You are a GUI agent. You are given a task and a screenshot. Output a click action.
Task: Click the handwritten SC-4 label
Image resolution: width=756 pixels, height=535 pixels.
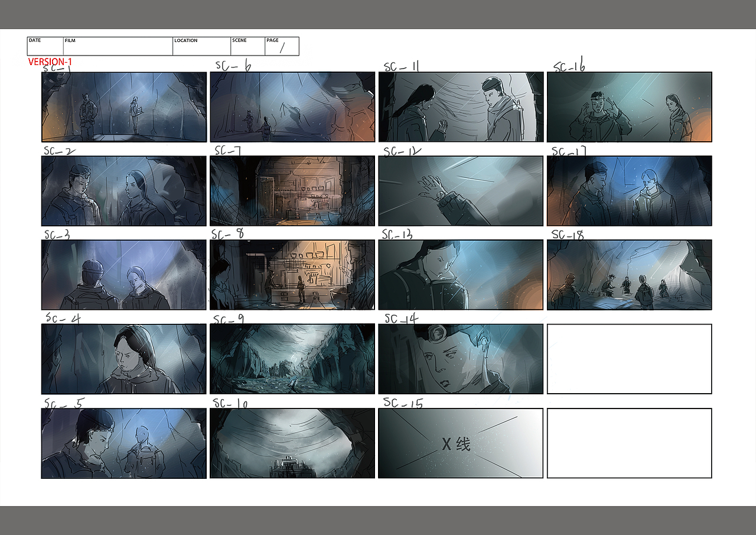point(62,319)
